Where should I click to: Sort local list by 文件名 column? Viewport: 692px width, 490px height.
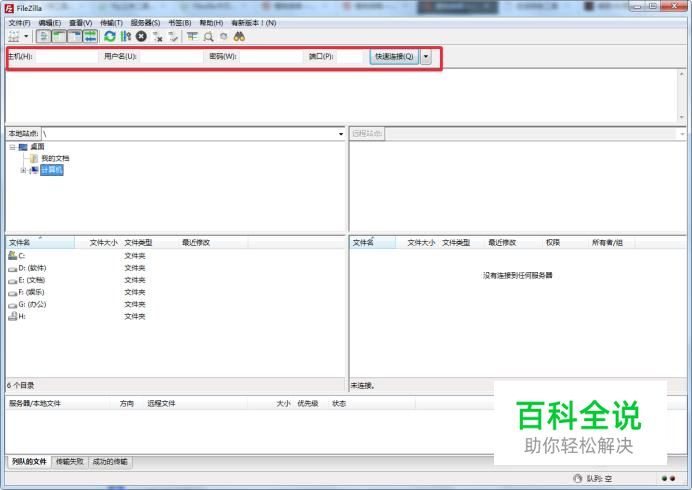pyautogui.click(x=40, y=242)
